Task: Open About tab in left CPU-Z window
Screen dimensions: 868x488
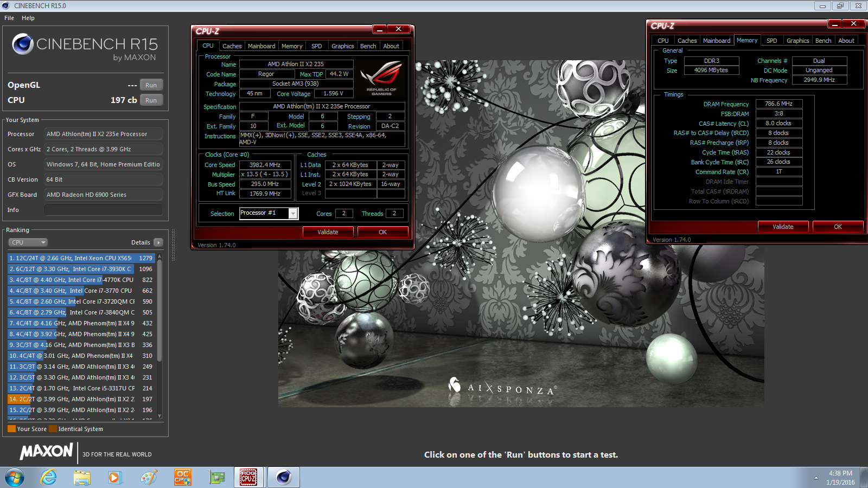Action: pyautogui.click(x=391, y=46)
